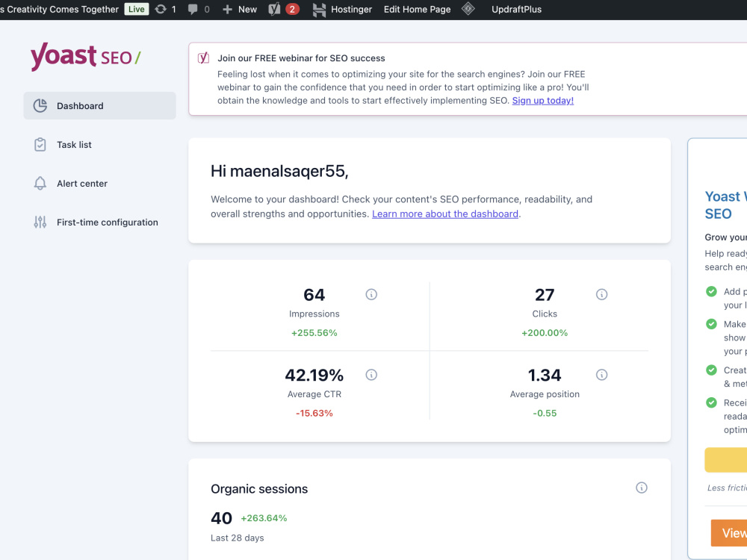Click the Hi maenalsaqer55 greeting
Image resolution: width=747 pixels, height=560 pixels.
[279, 171]
